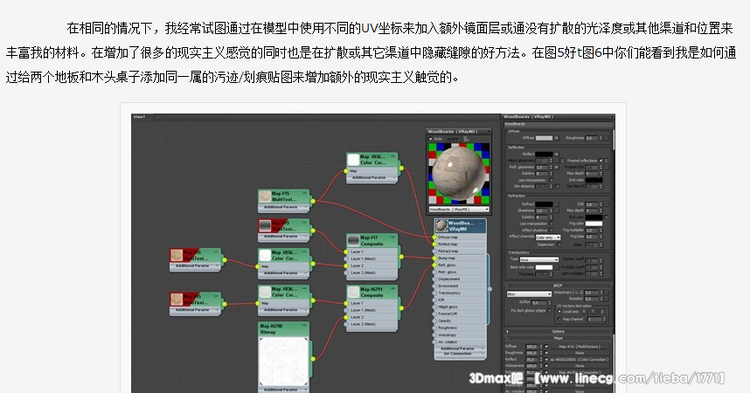Click Layer 1 input socket of Map #17 Composite
750x393 pixels.
(346, 251)
